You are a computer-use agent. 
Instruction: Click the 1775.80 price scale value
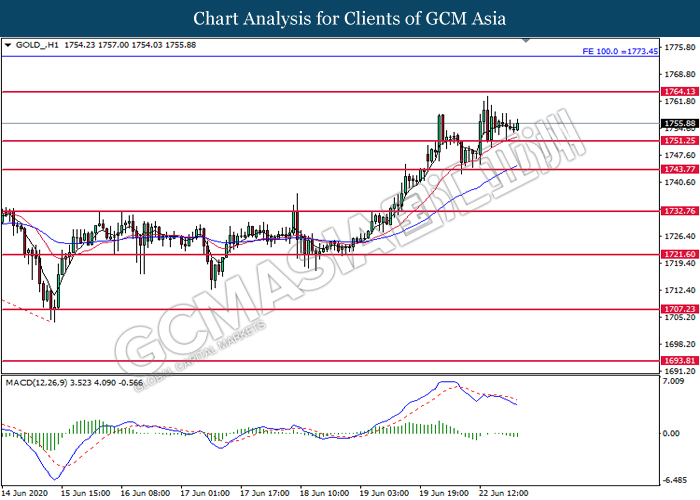click(x=680, y=47)
